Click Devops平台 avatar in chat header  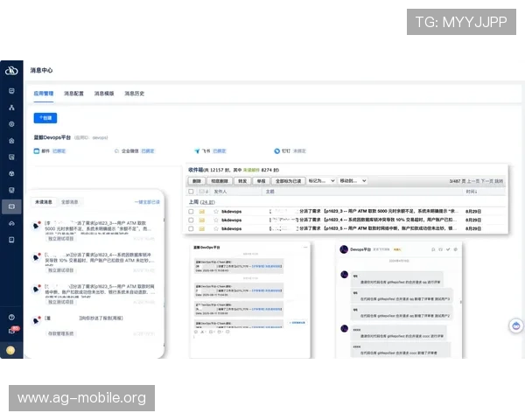point(344,249)
